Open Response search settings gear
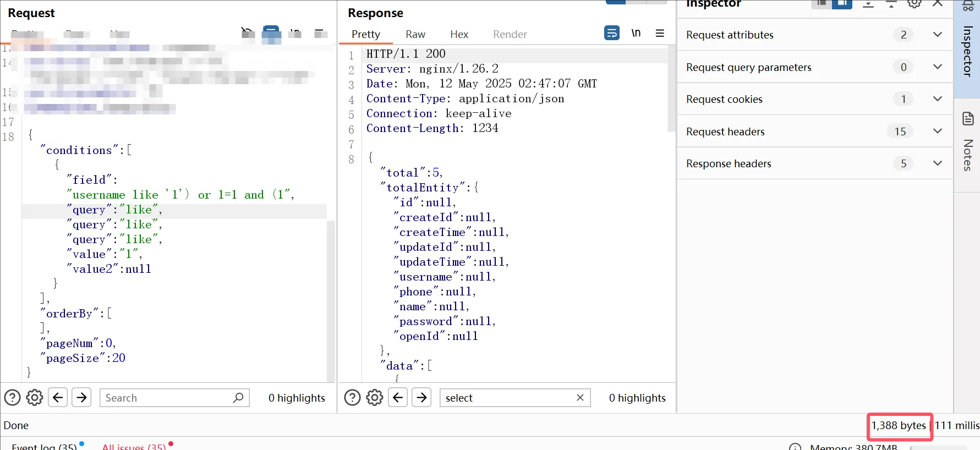Image resolution: width=980 pixels, height=450 pixels. click(x=375, y=397)
